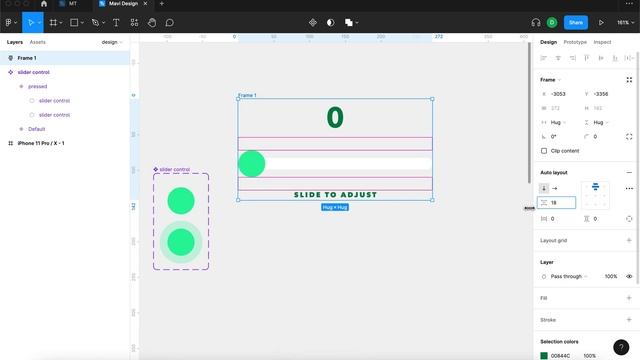Image resolution: width=640 pixels, height=360 pixels.
Task: Select the Move tool
Action: click(x=30, y=23)
